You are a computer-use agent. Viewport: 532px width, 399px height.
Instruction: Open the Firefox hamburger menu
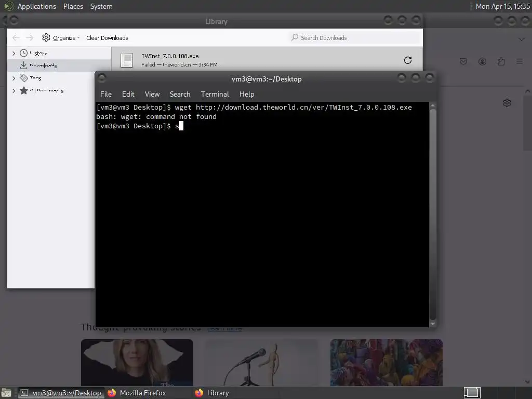520,61
